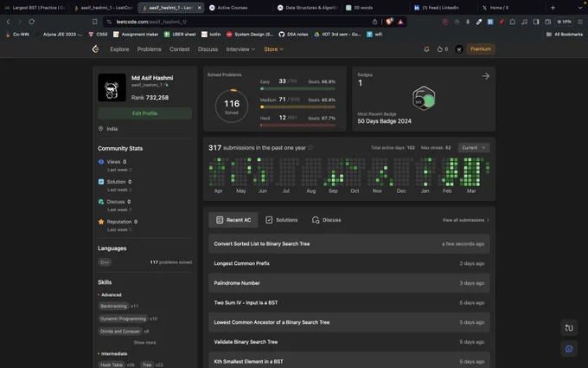Click the address bar share icon
The width and height of the screenshot is (588, 368).
tap(374, 22)
